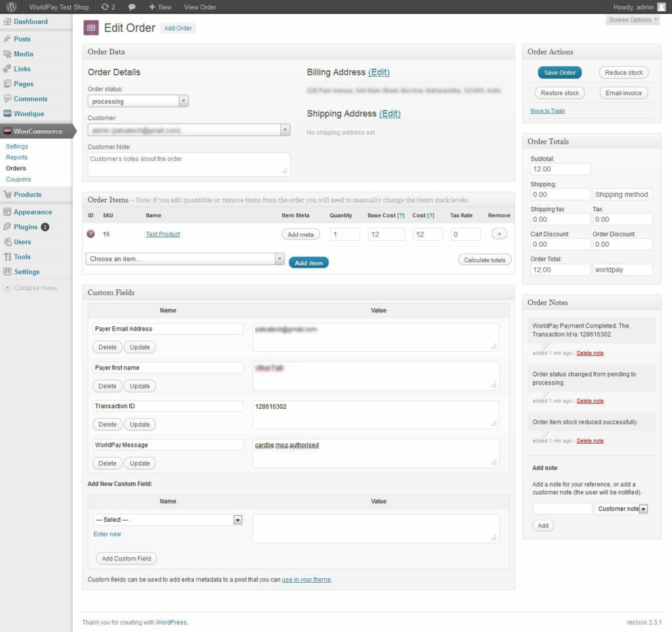Click the Email invoice button
The height and width of the screenshot is (632, 672).
(623, 93)
